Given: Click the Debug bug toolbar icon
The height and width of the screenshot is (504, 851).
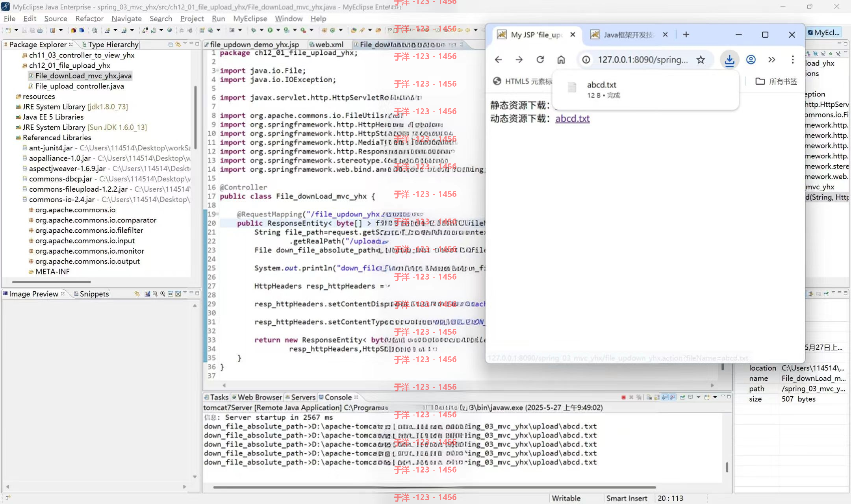Looking at the screenshot, I should point(253,30).
